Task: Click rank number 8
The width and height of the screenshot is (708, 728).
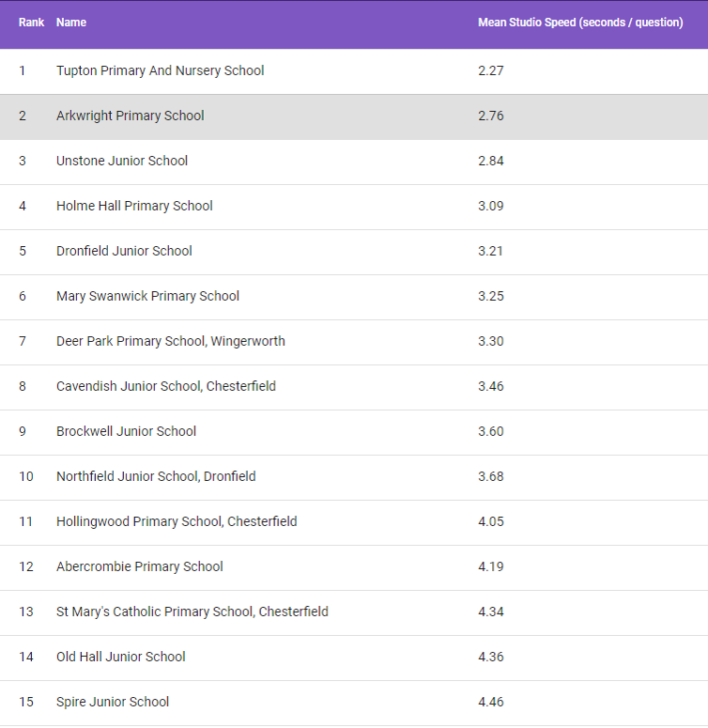Action: 23,386
